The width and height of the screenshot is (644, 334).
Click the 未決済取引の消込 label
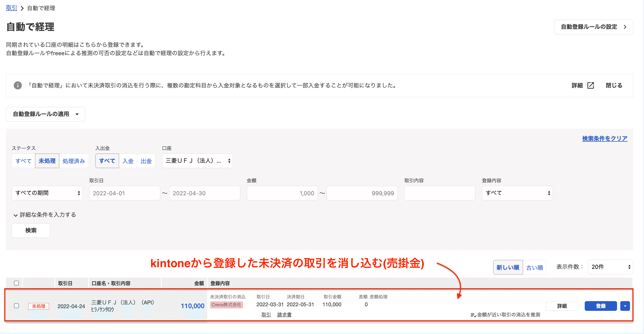click(x=228, y=297)
